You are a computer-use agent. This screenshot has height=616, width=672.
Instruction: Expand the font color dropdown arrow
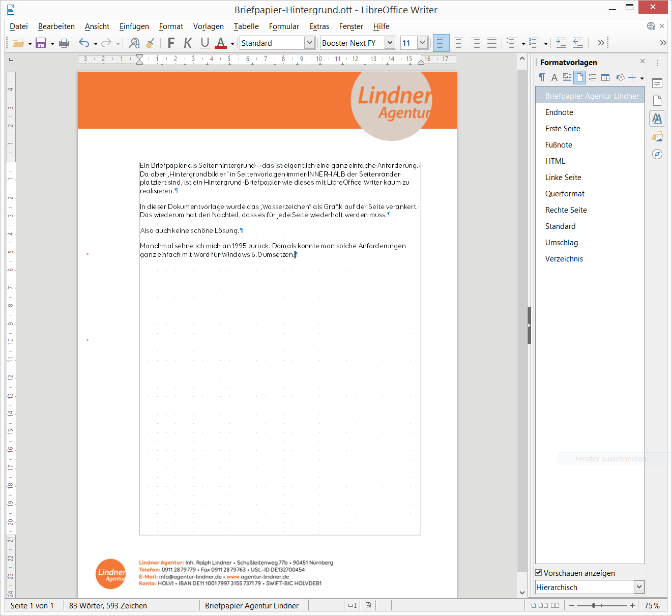tap(232, 44)
